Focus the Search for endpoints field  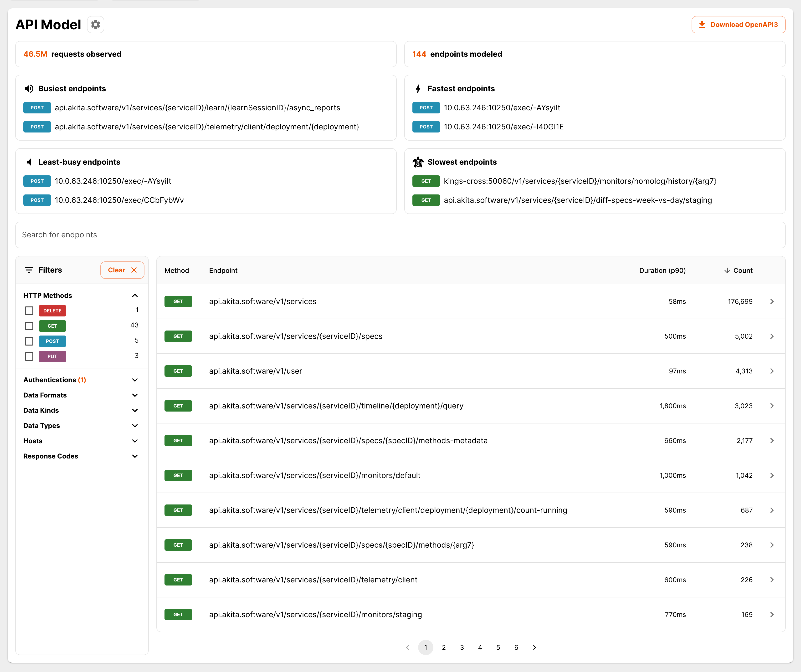click(x=400, y=235)
